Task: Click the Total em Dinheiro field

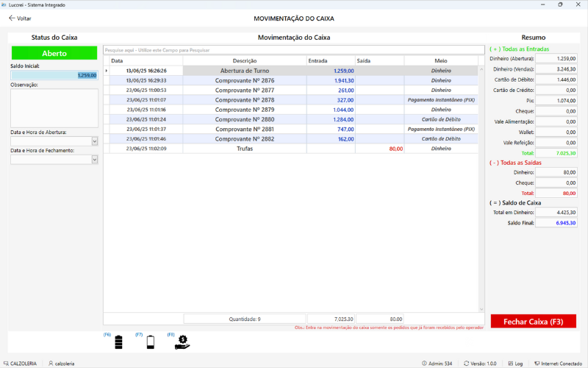Action: [556, 213]
